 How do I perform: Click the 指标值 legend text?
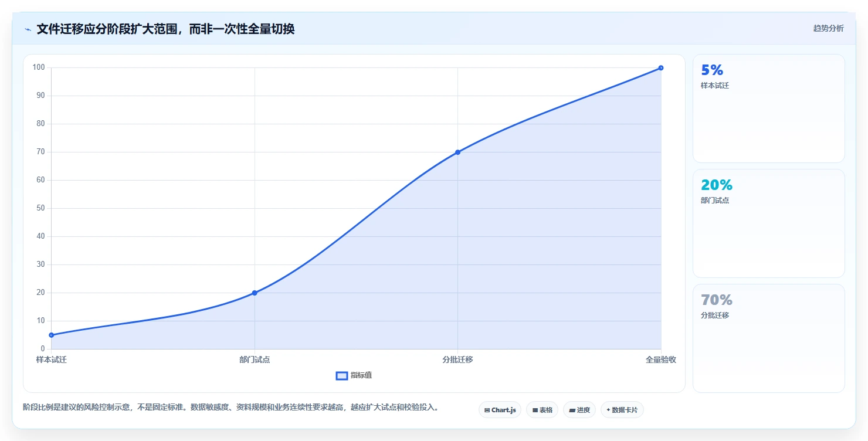(361, 375)
